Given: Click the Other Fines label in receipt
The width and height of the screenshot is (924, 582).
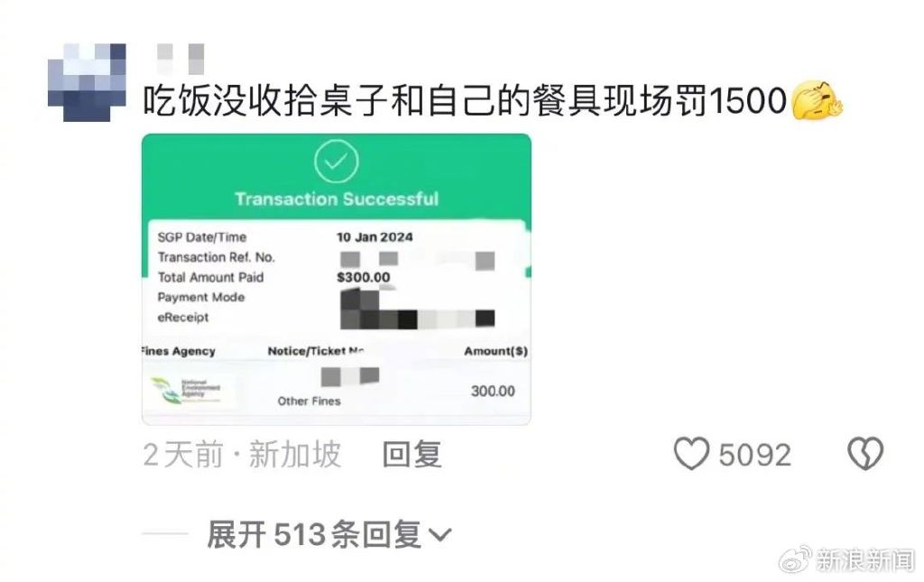Looking at the screenshot, I should coord(309,402).
